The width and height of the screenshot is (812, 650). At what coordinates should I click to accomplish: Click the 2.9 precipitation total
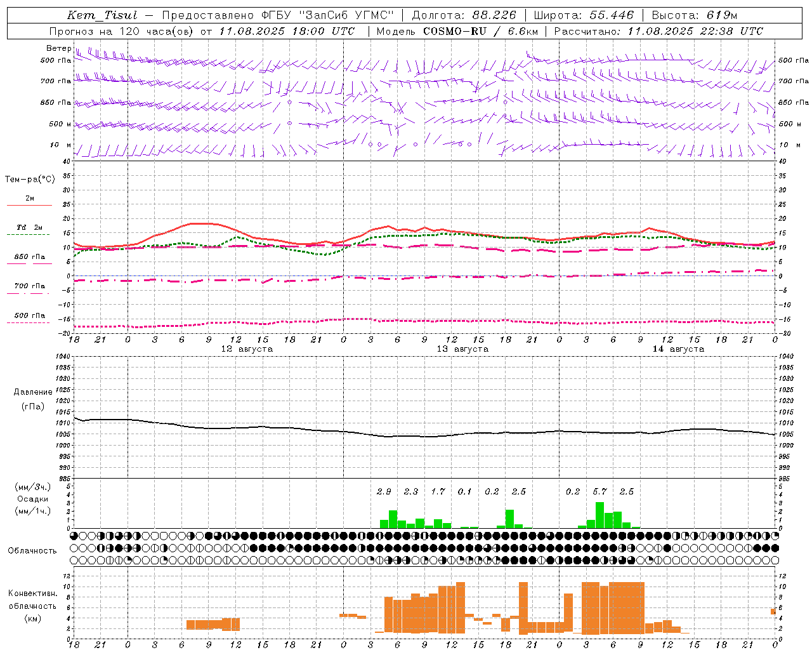[384, 491]
